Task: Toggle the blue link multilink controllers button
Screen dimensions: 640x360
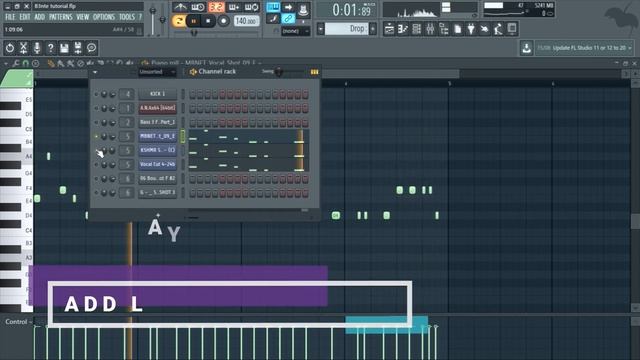Action: pos(288,18)
